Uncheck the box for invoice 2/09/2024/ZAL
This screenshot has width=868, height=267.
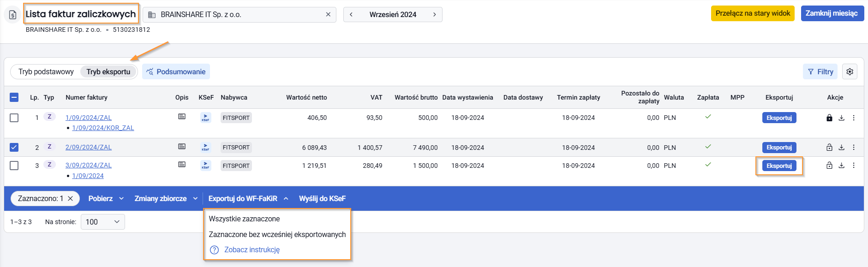pyautogui.click(x=14, y=148)
